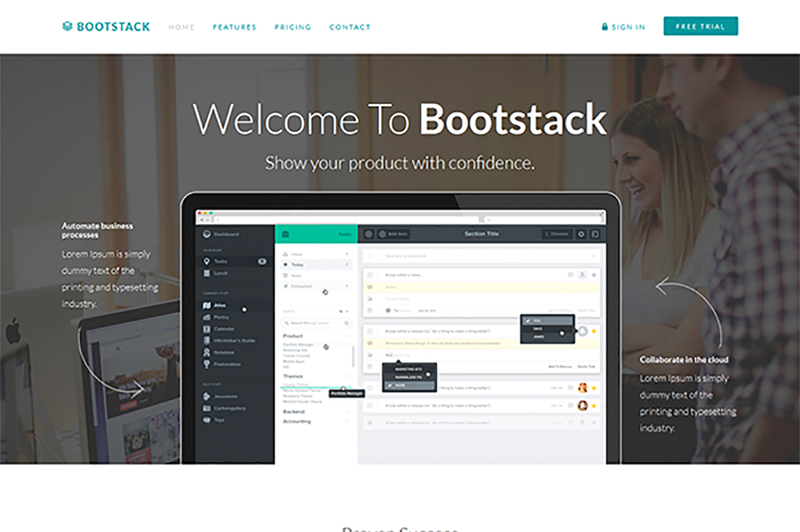
Task: Click the search assets input field
Action: [x=315, y=323]
